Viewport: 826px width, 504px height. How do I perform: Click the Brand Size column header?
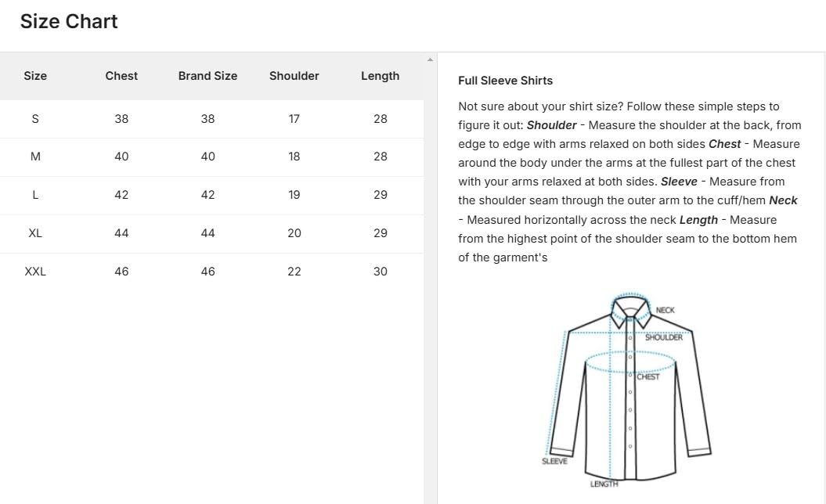point(207,76)
